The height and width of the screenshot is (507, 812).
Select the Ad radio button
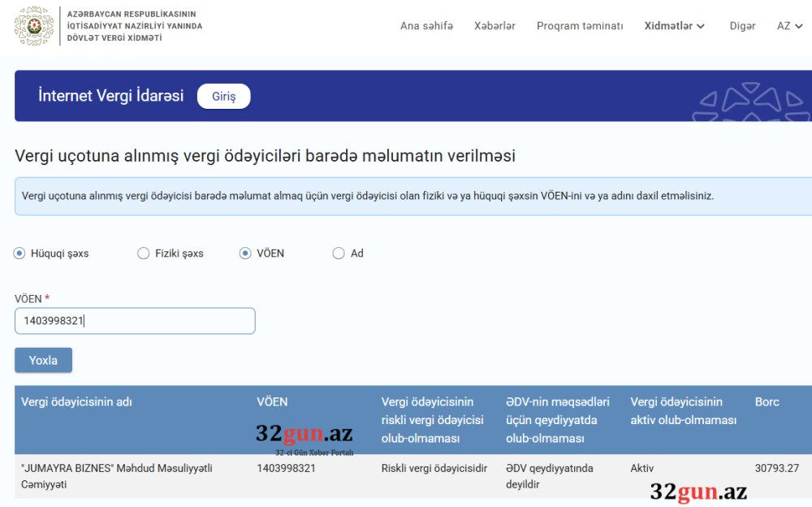coord(337,253)
